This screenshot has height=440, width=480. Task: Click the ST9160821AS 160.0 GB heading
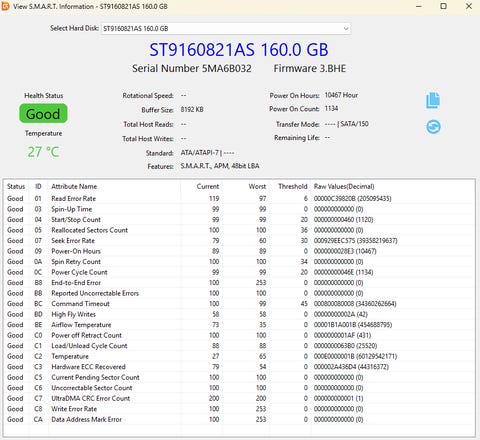[x=239, y=50]
